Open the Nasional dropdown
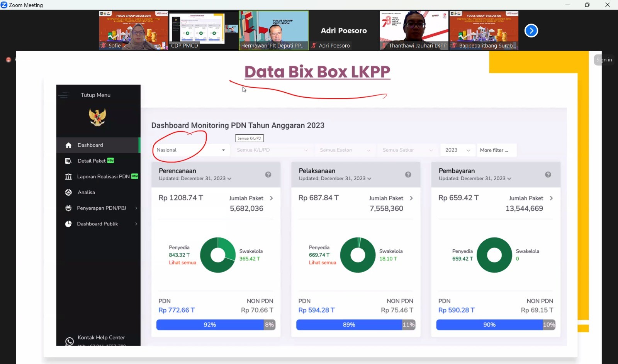Image resolution: width=618 pixels, height=364 pixels. [x=191, y=150]
